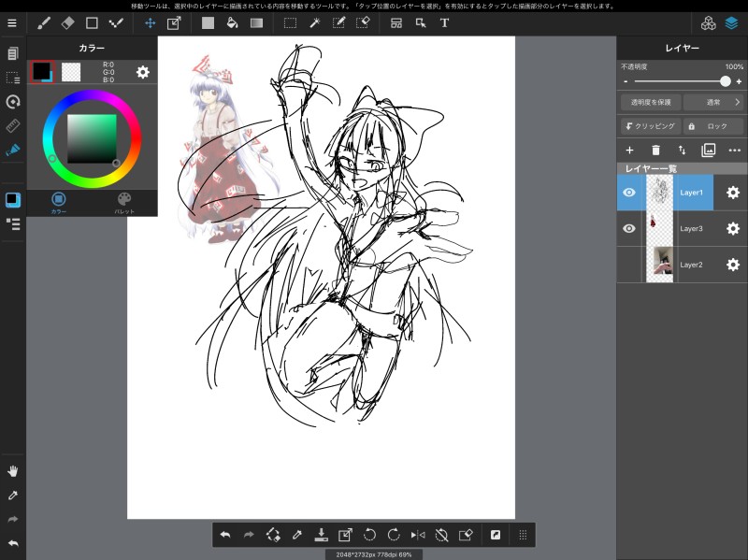Viewport: 748px width, 560px height.
Task: Select the Move tool
Action: (151, 22)
